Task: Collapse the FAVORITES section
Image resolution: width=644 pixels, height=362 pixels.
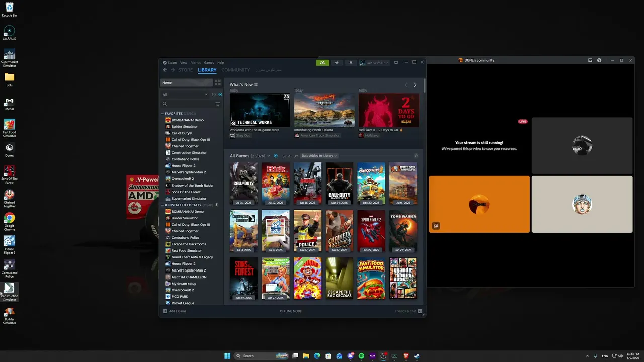Action: tap(163, 114)
